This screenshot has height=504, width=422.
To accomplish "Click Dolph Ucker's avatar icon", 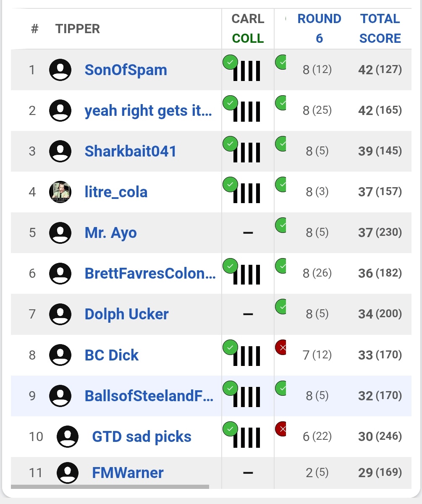I will [60, 314].
